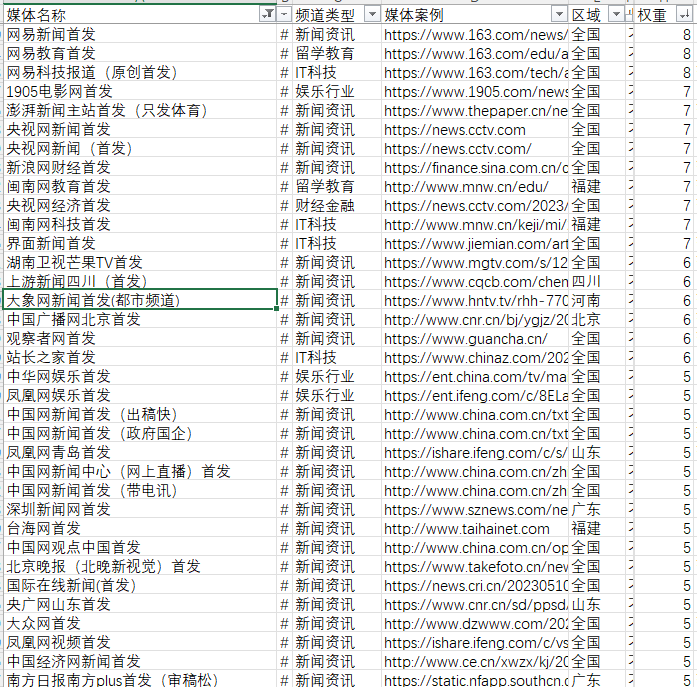Open the active filter on 媒体名称 column

click(x=267, y=14)
